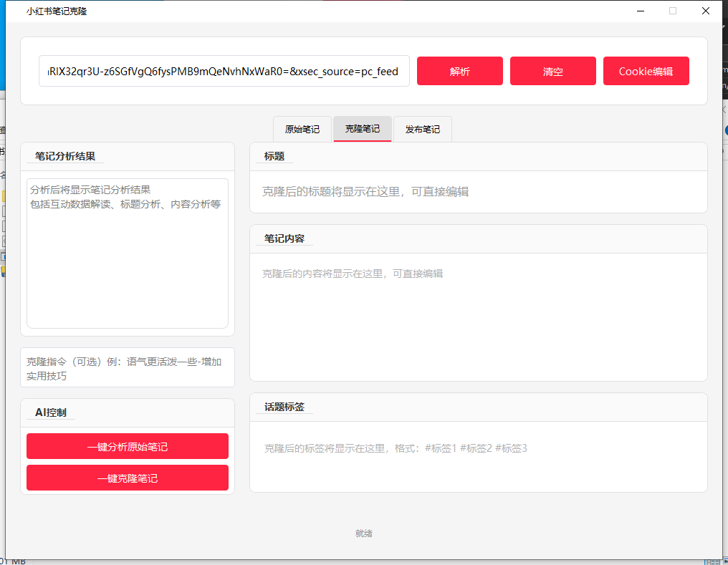Click the blue taskbar icon bottom right
Viewport: 728px width, 565px height.
712,561
